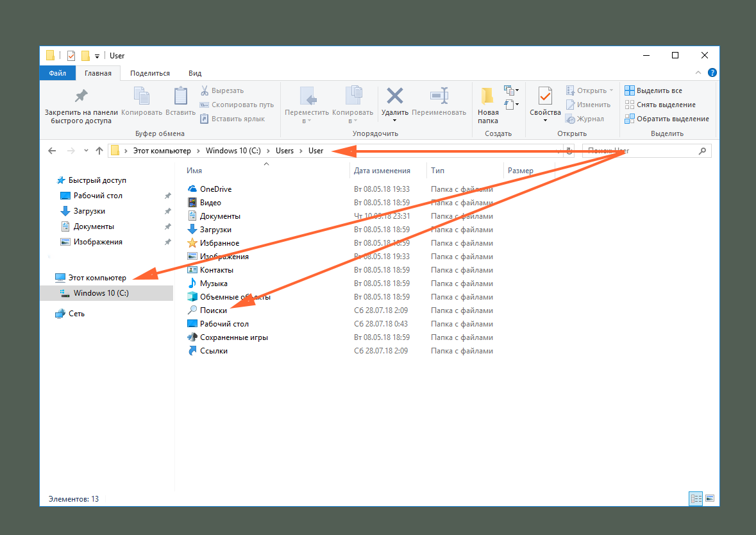The width and height of the screenshot is (756, 535).
Task: Click the Copy icon in ribbon
Action: coord(141,96)
